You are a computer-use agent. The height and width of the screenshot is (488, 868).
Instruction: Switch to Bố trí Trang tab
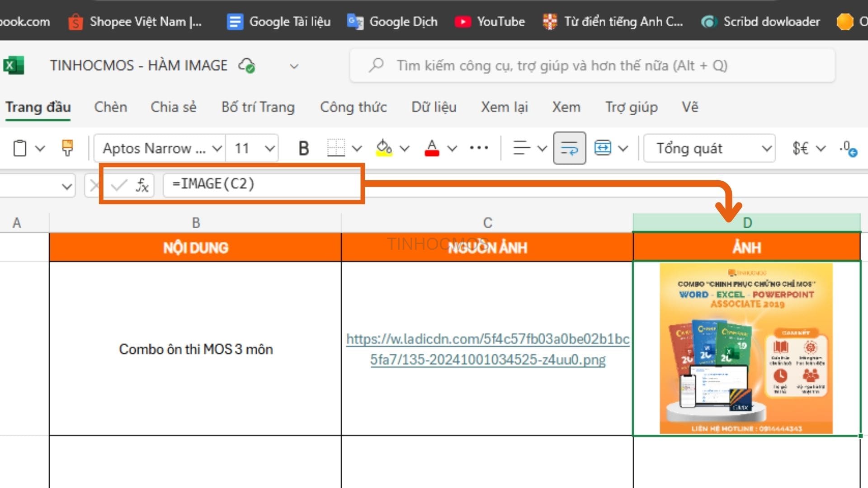point(258,107)
